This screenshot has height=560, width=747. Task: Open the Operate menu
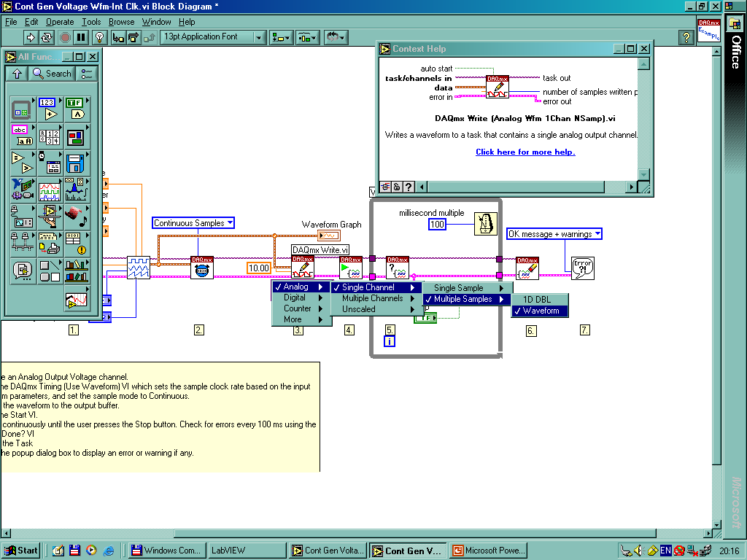[x=60, y=22]
